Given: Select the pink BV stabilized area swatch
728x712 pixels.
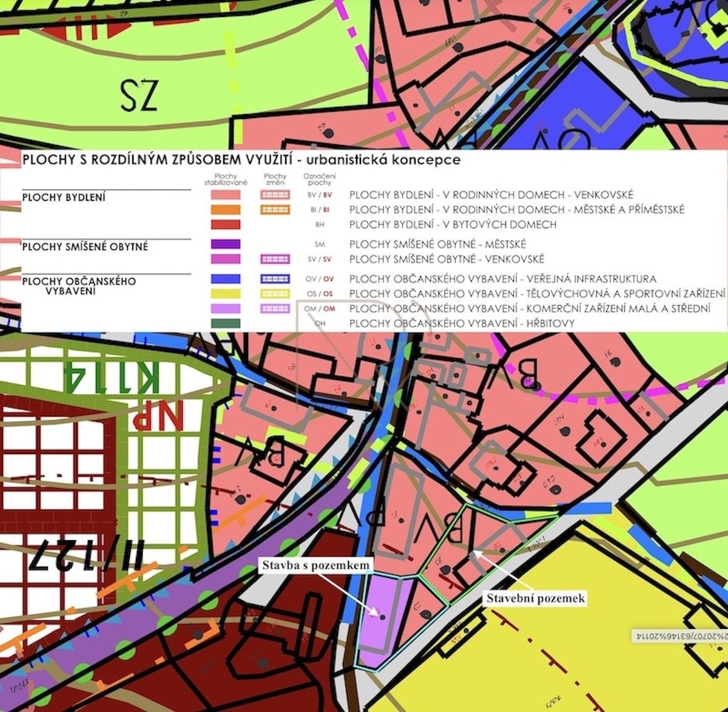Looking at the screenshot, I should pos(224,195).
